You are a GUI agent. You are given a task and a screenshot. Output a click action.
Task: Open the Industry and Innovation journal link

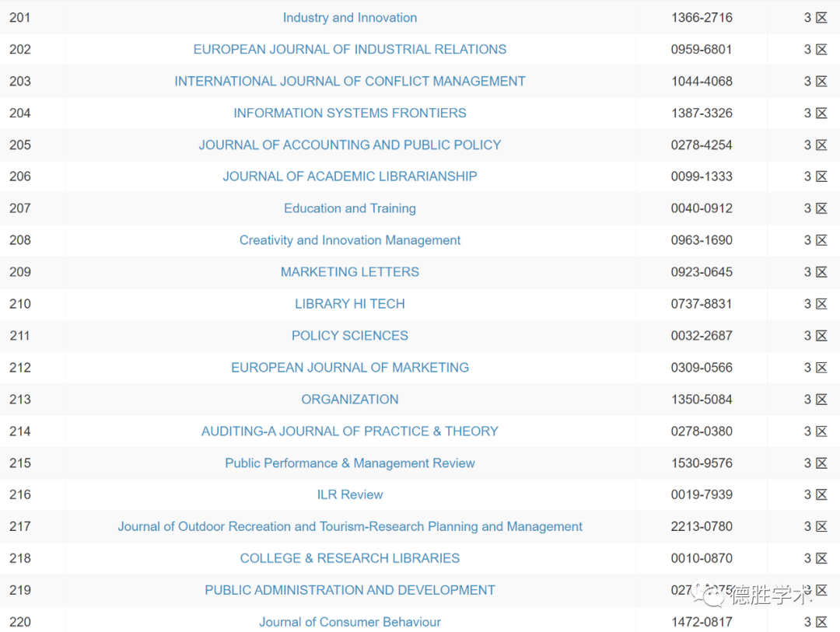(x=350, y=18)
